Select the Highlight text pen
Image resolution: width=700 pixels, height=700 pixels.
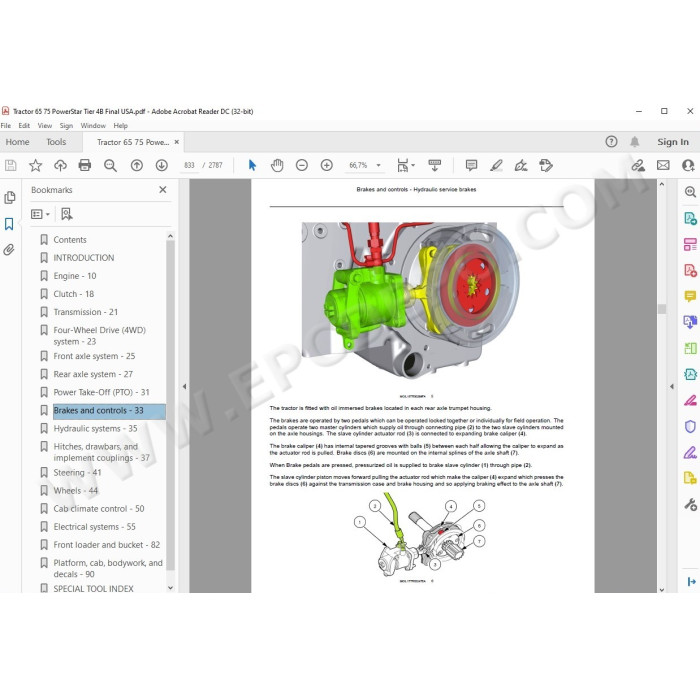496,166
